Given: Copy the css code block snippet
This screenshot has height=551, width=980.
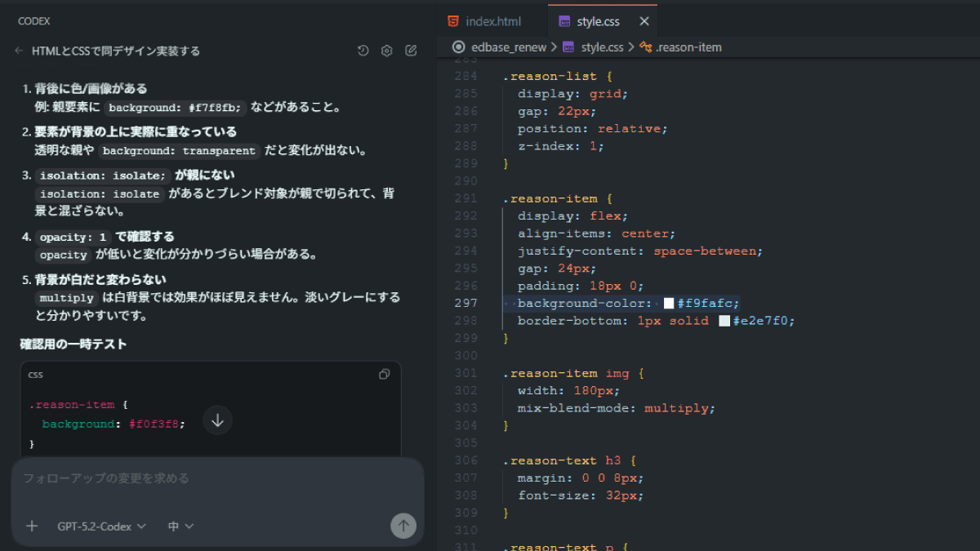Looking at the screenshot, I should (x=385, y=374).
